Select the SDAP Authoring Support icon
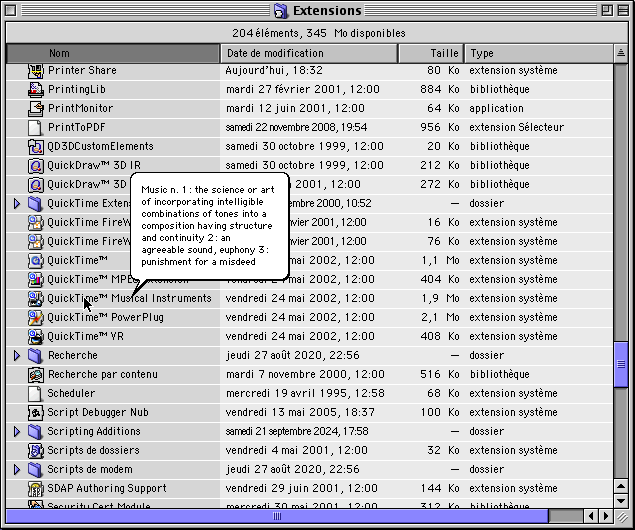The image size is (635, 530). (36, 489)
